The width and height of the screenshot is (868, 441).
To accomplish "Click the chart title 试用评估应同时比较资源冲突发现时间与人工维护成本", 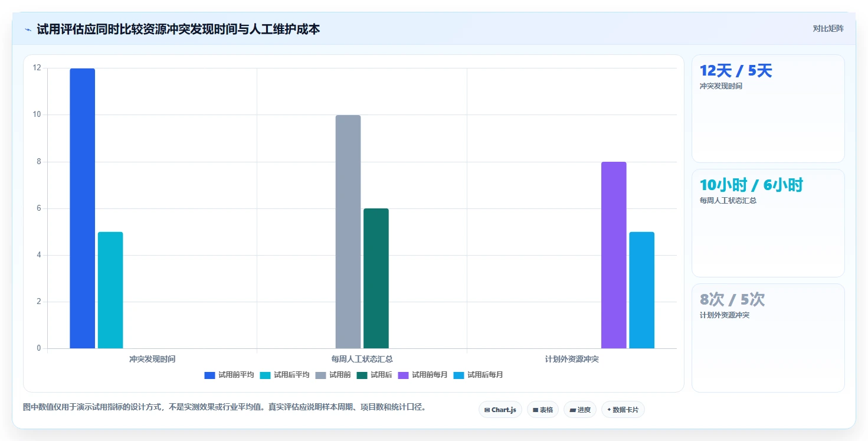I will point(178,29).
